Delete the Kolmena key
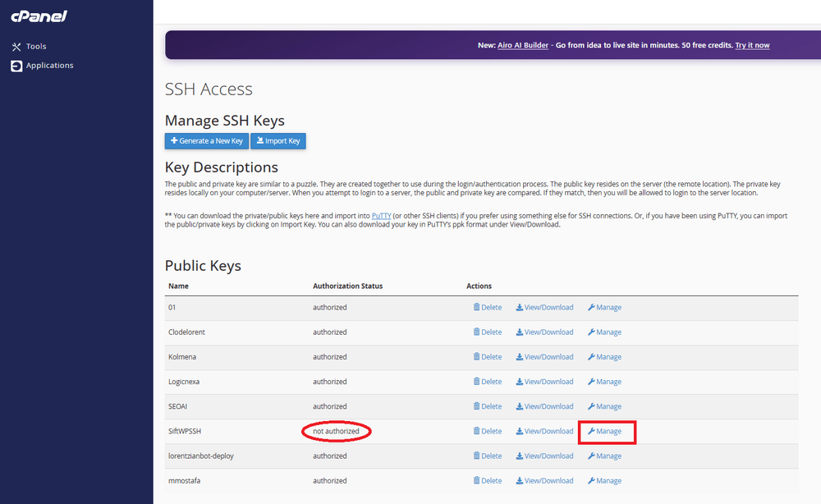The height and width of the screenshot is (504, 821). (488, 356)
